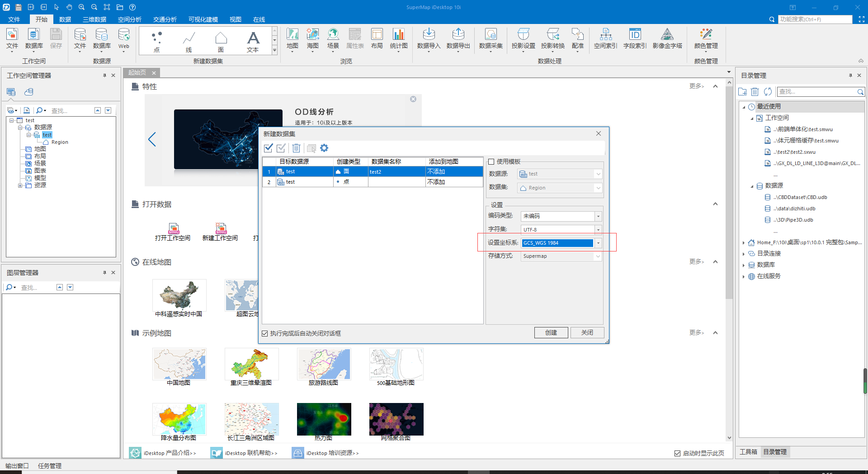
Task: Open iDesktop 产品介绍 link
Action: pyautogui.click(x=170, y=453)
